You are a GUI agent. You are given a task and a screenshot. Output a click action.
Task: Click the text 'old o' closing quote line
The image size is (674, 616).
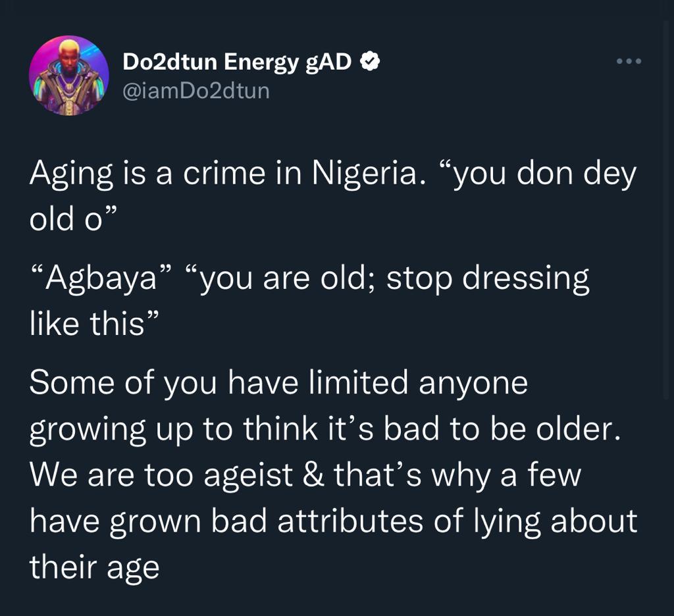pyautogui.click(x=73, y=219)
